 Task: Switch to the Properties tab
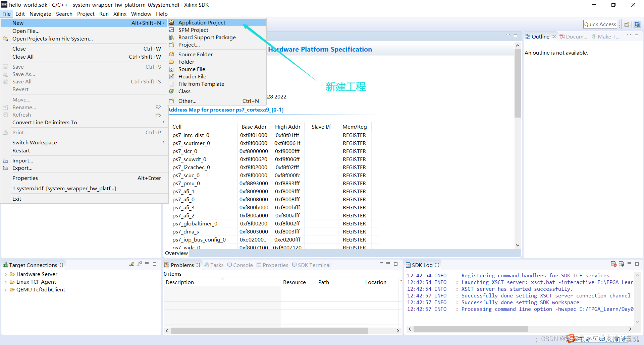point(272,265)
